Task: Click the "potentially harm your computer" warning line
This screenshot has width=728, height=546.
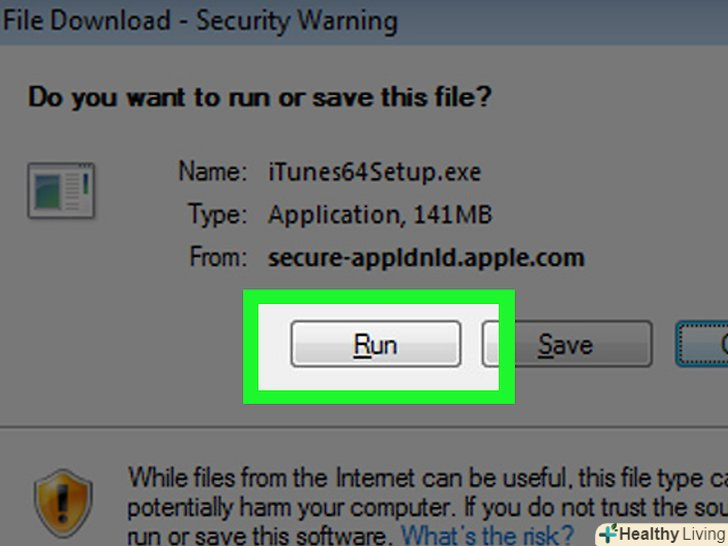Action: pyautogui.click(x=428, y=508)
